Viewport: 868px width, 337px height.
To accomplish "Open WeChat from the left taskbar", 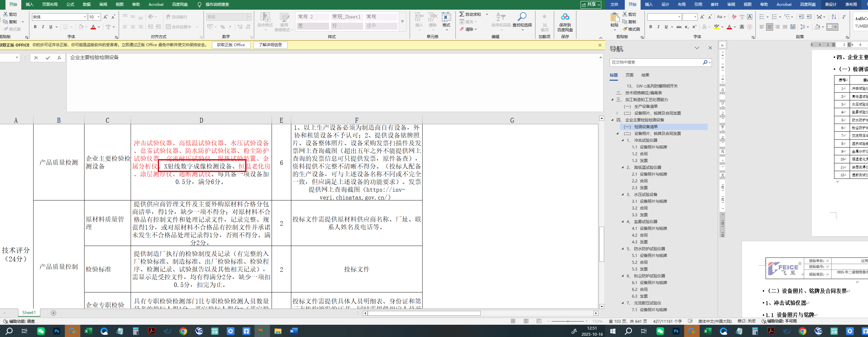I will [41, 331].
